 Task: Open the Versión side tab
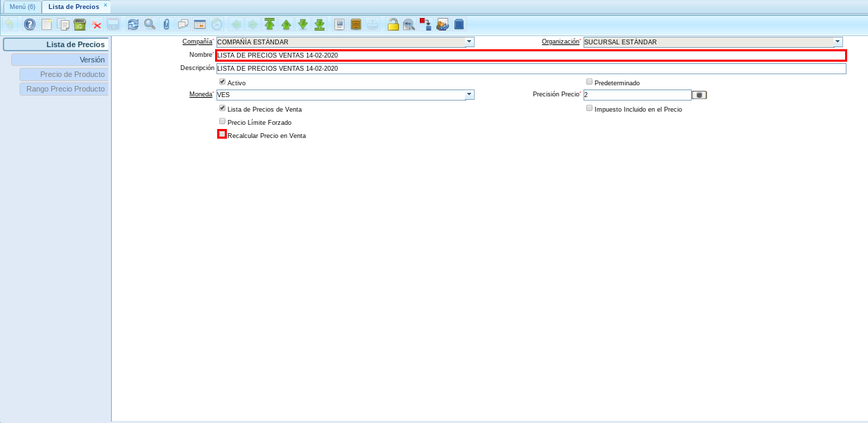(60, 60)
